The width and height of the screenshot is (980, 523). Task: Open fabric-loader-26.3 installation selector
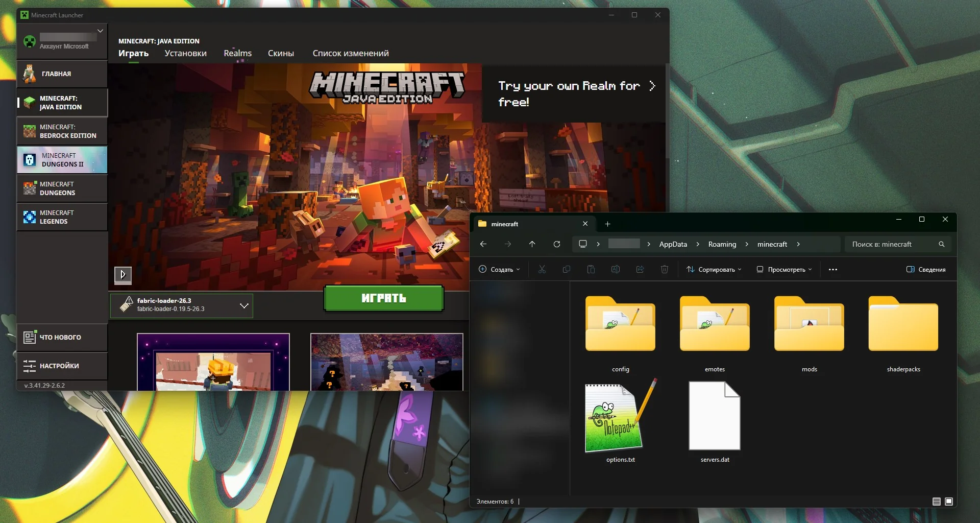coord(182,305)
